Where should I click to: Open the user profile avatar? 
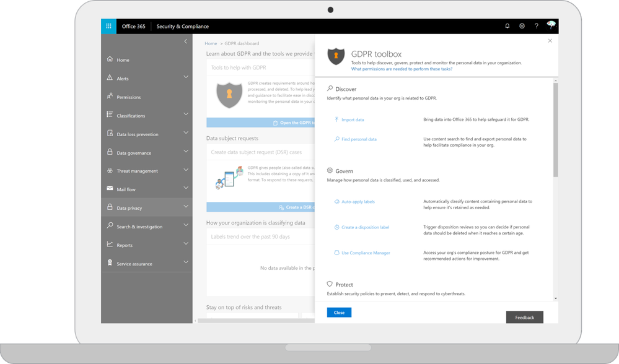pyautogui.click(x=551, y=25)
